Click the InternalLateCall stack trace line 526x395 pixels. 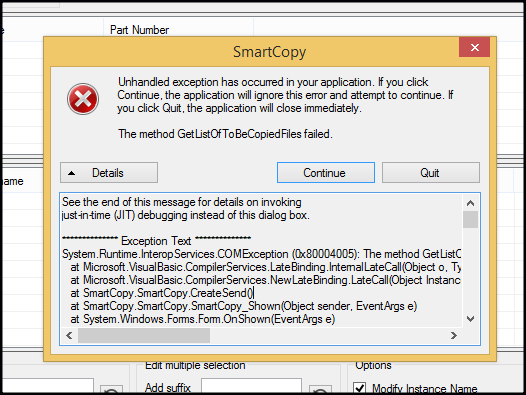pyautogui.click(x=265, y=267)
